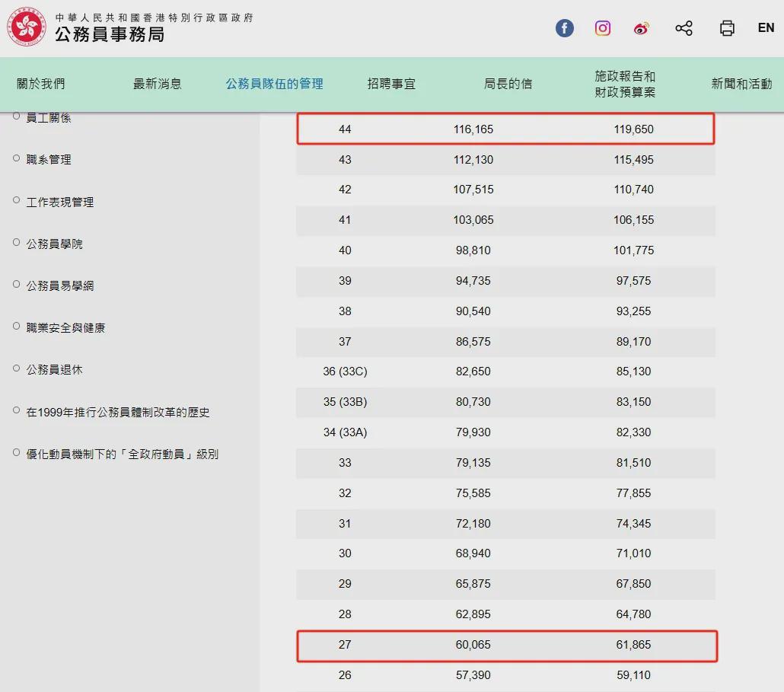This screenshot has width=784, height=692.
Task: Click the Hong Kong SAR emblem logo
Action: [x=27, y=28]
